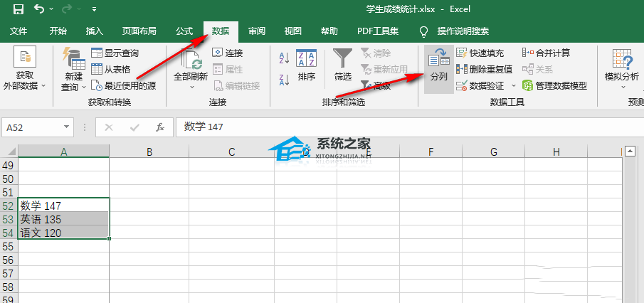
Task: Select column F header
Action: point(431,152)
